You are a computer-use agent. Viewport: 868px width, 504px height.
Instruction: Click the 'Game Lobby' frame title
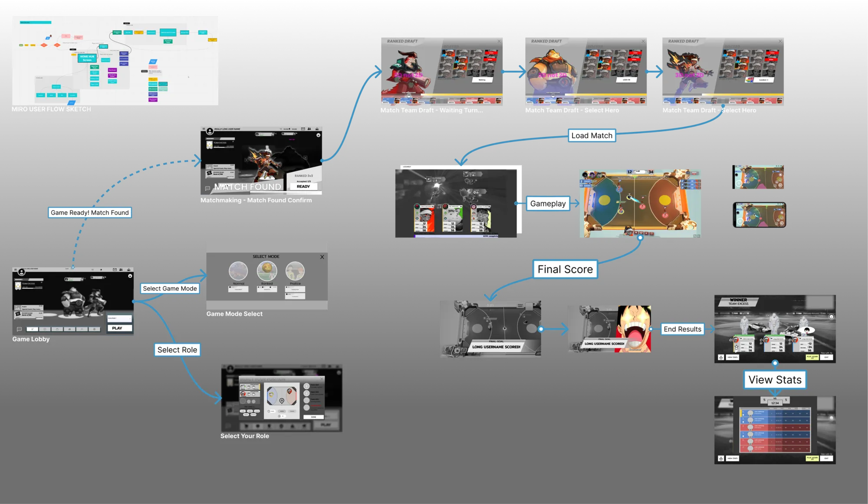[31, 339]
